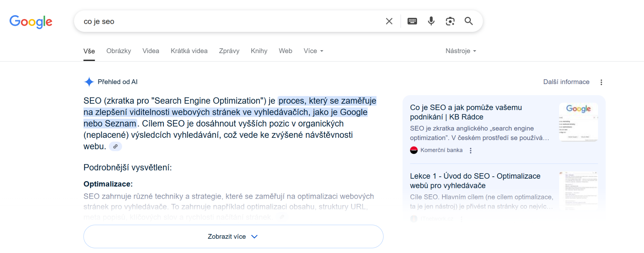Open the Knihy tab
The width and height of the screenshot is (644, 253).
point(259,51)
